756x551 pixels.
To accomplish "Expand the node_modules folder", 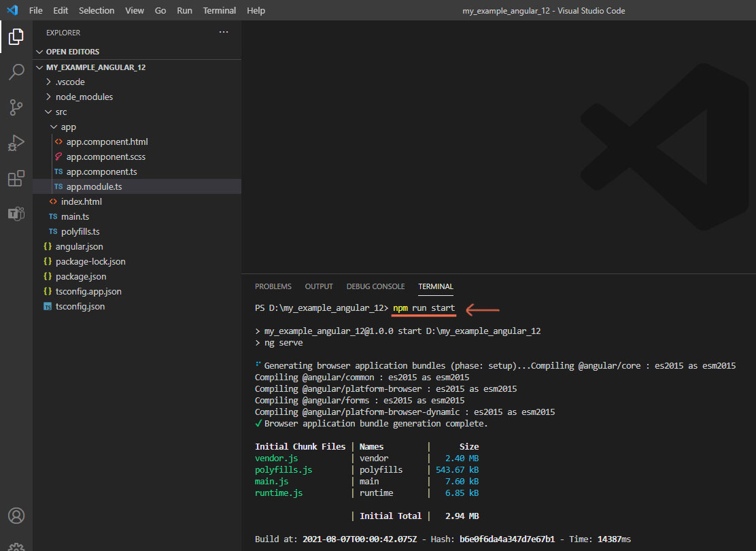I will pos(84,97).
